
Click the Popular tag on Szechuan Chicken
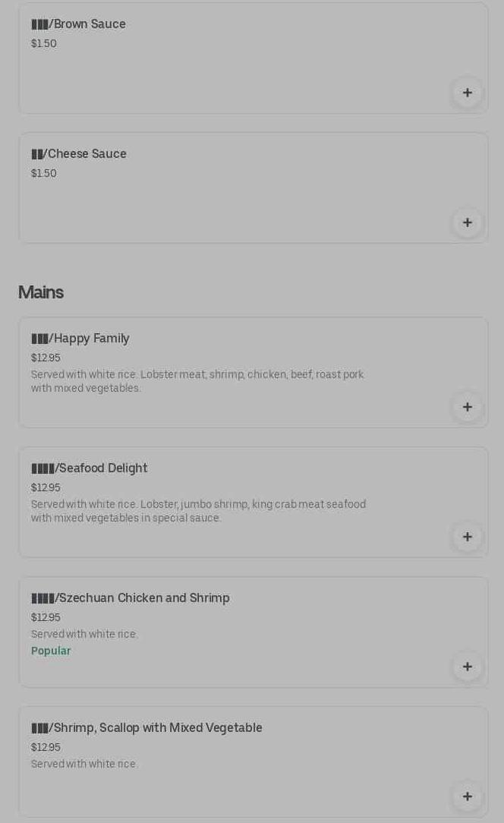click(x=51, y=651)
